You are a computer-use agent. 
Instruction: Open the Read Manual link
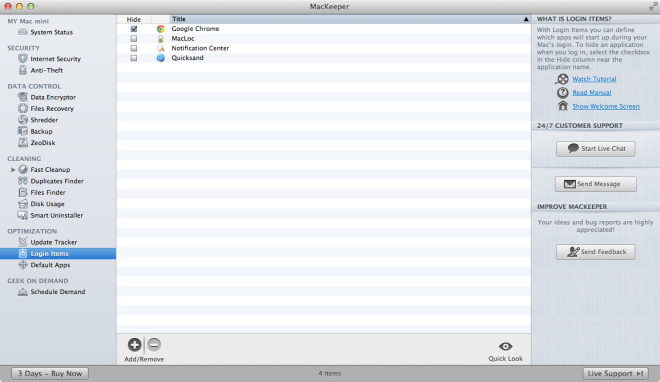[591, 93]
